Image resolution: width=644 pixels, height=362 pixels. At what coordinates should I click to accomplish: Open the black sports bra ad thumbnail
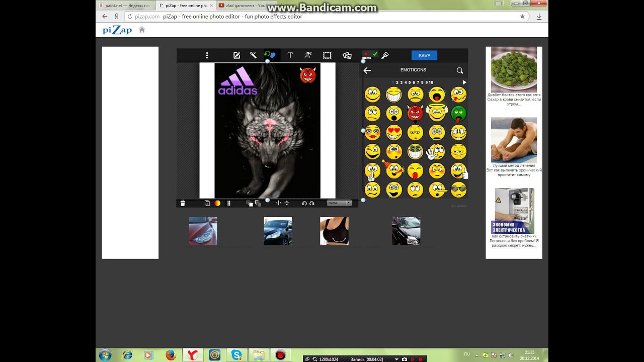[334, 231]
